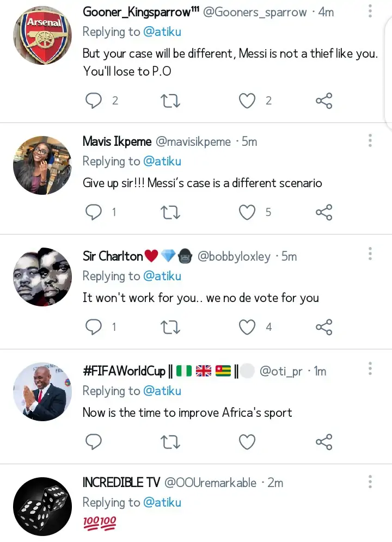Screen dimensions: 392x542
Task: Reply to Gooner_Kingsparrow's tweet
Action: (x=94, y=101)
